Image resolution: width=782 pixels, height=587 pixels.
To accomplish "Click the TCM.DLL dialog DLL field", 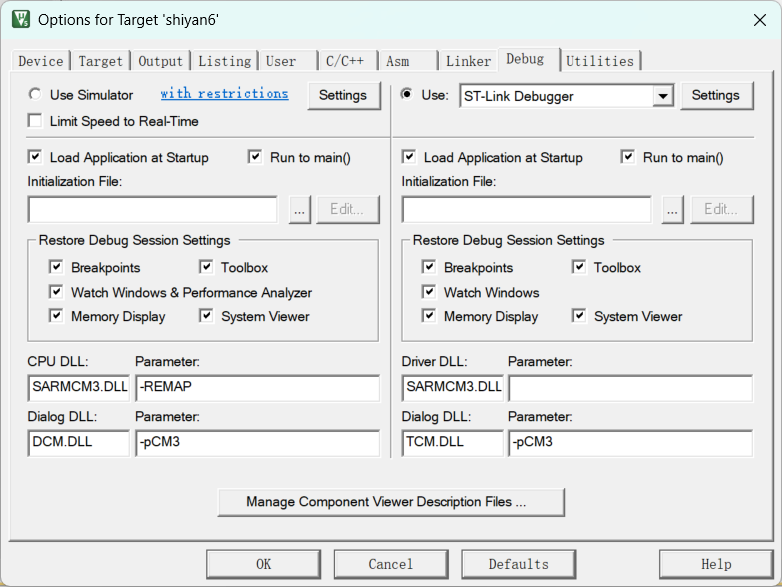I will [452, 443].
